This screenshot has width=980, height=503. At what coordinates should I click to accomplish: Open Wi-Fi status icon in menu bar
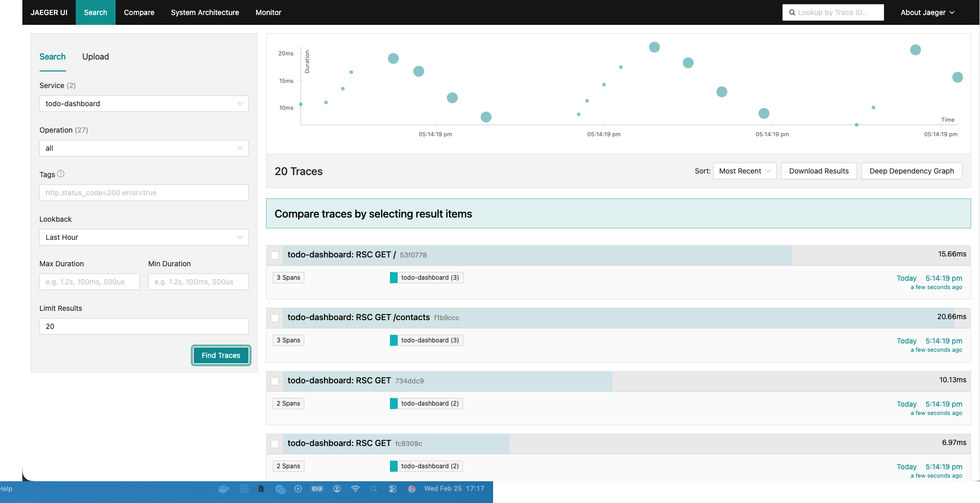coord(355,488)
